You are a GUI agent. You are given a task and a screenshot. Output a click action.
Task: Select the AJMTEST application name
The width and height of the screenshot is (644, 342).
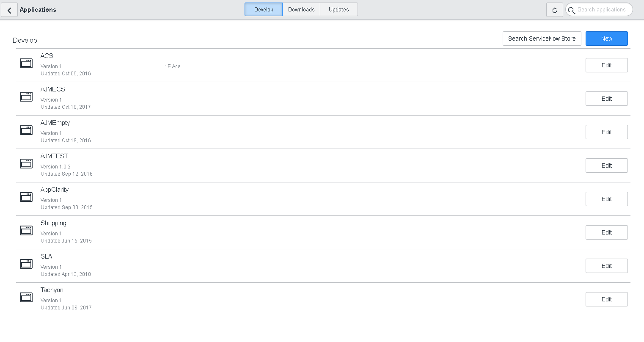[54, 156]
